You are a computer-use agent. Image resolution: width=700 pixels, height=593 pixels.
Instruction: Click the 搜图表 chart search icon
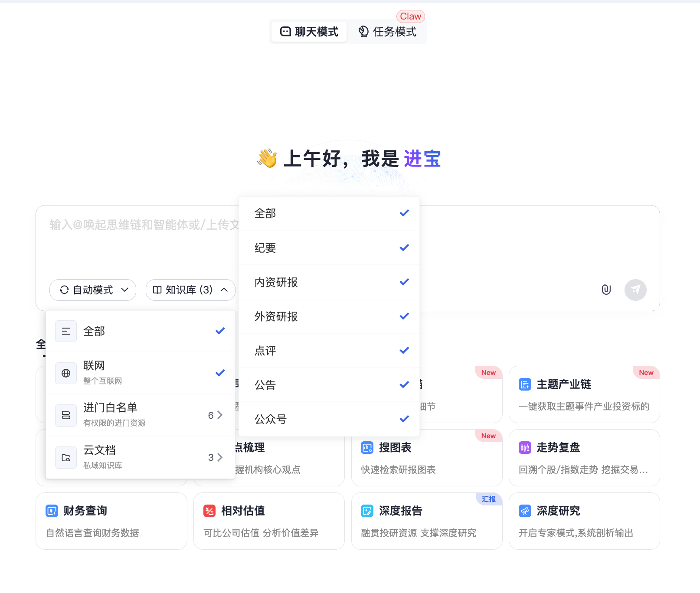(x=367, y=448)
